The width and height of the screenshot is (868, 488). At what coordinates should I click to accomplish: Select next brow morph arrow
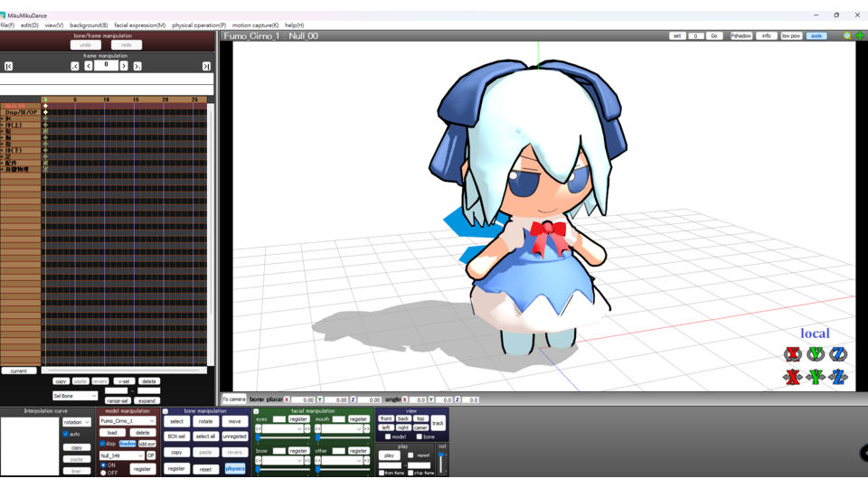tap(307, 460)
